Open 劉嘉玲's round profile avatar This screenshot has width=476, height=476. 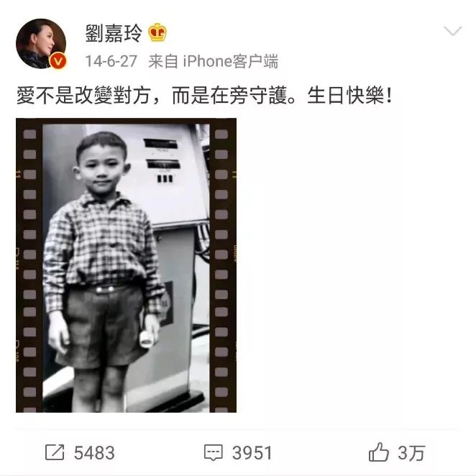point(41,44)
